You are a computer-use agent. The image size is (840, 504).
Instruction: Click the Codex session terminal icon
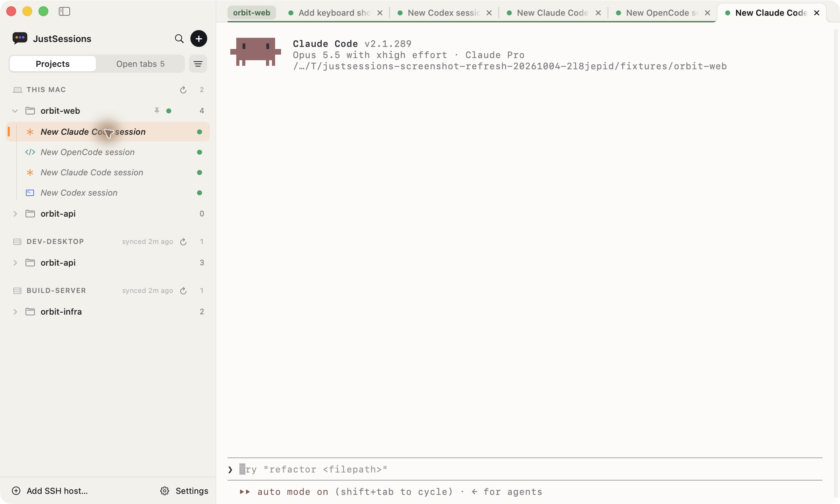coord(30,193)
